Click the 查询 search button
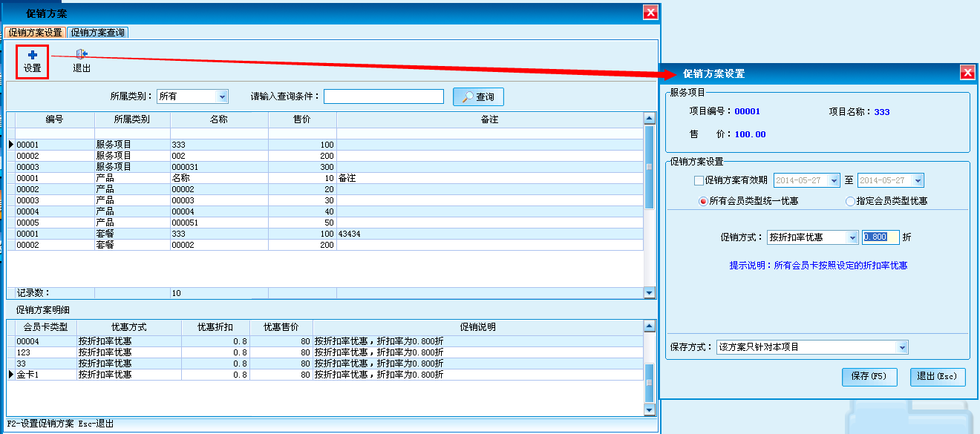 pos(478,96)
